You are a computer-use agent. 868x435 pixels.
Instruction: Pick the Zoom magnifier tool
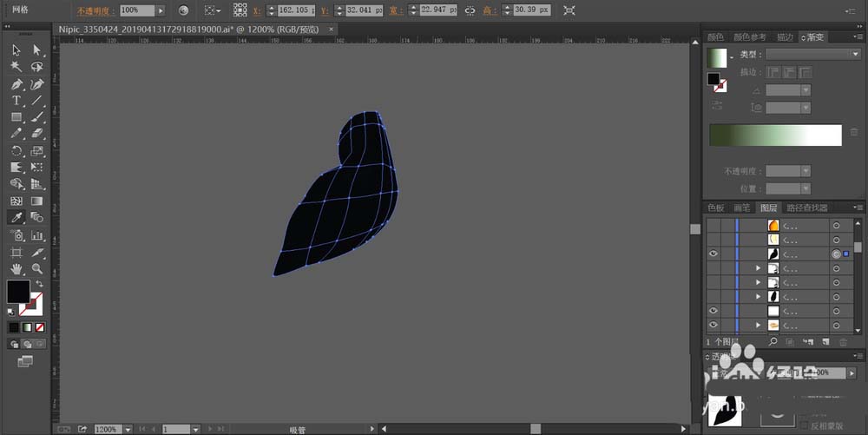coord(36,269)
